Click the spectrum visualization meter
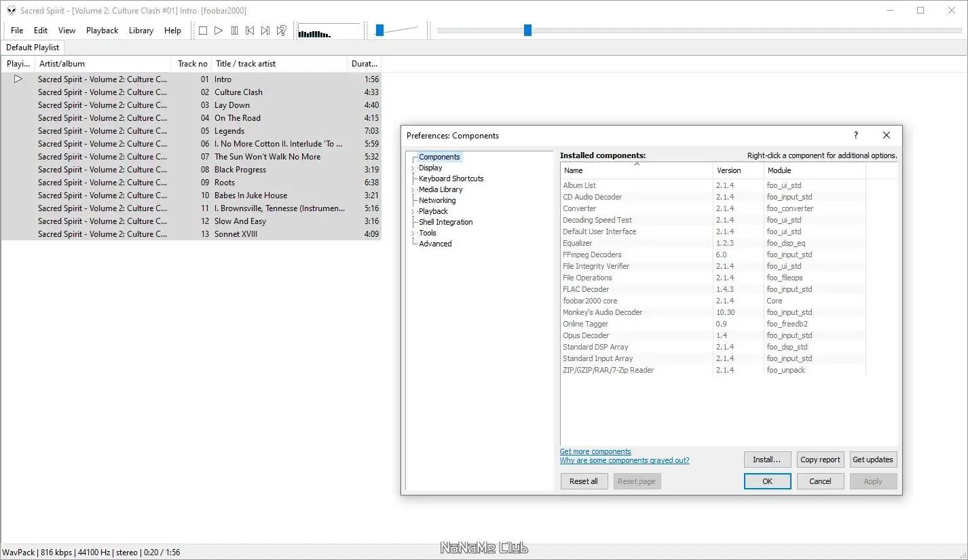Image resolution: width=968 pixels, height=560 pixels. coord(329,31)
